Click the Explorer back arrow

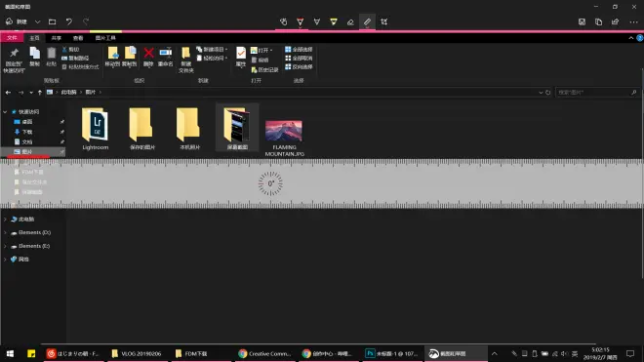[8, 93]
